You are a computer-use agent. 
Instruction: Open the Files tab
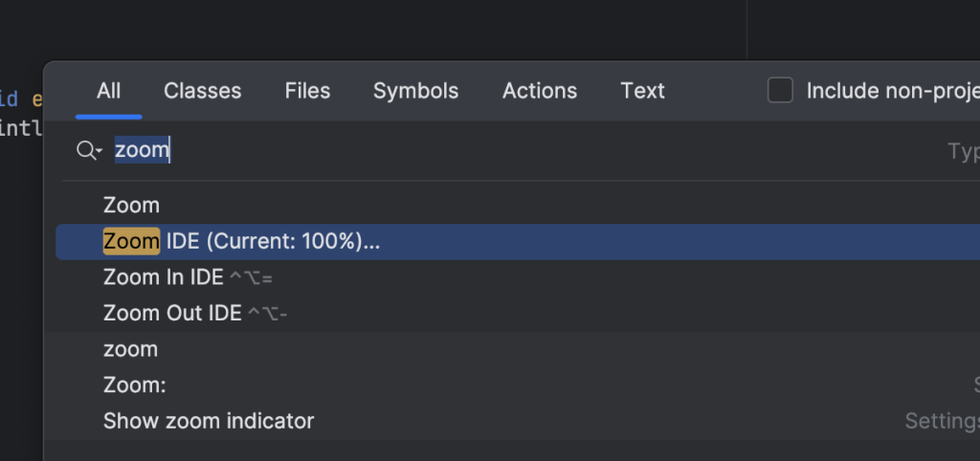pyautogui.click(x=307, y=91)
